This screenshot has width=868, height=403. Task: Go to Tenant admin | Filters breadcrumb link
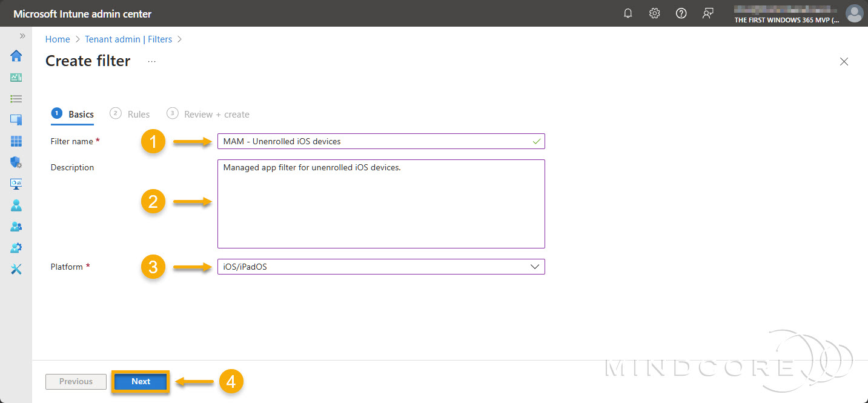coord(128,39)
